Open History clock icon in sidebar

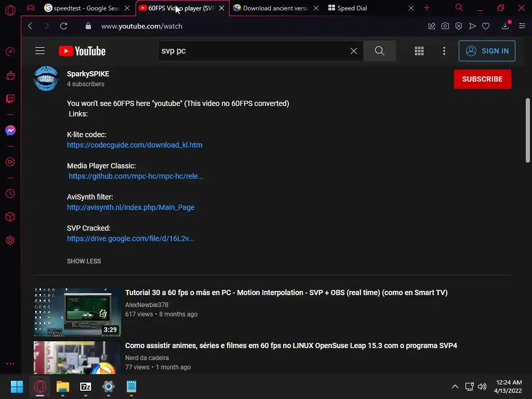pyautogui.click(x=10, y=193)
